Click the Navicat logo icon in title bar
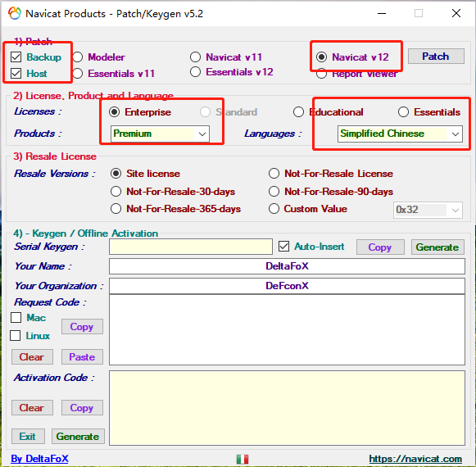Viewport: 476px width, 467px height. (x=14, y=13)
